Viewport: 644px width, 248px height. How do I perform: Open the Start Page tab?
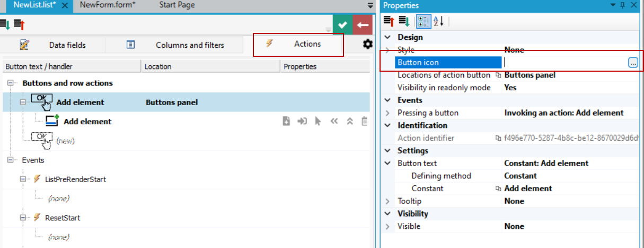[177, 5]
